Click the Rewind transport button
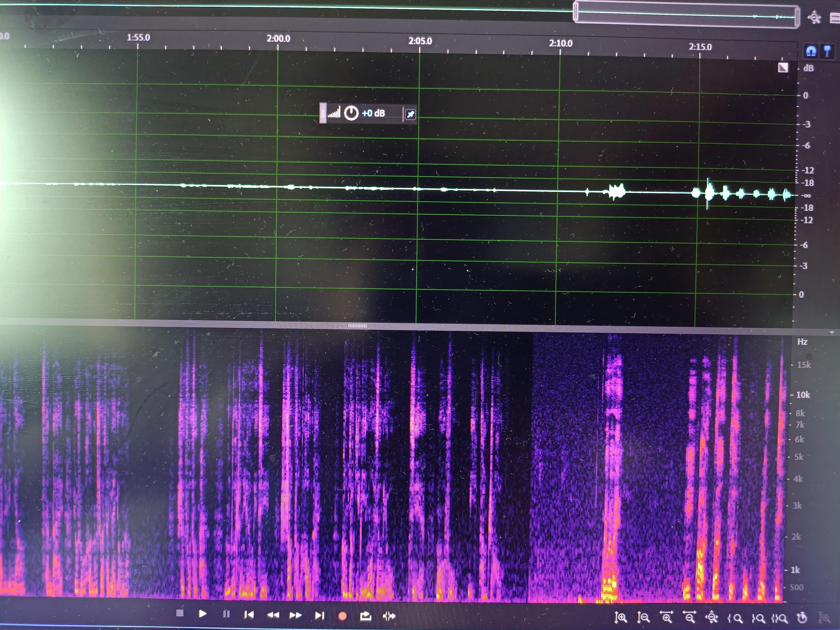Viewport: 840px width, 630px height. 273,615
